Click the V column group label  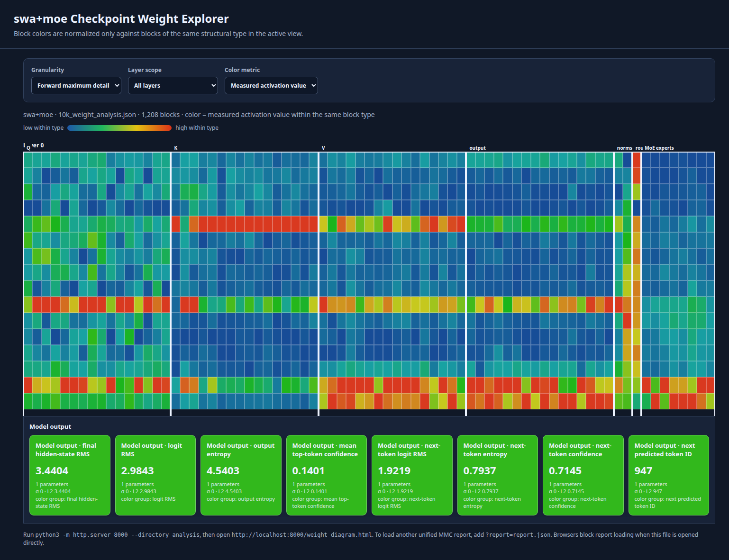[323, 148]
